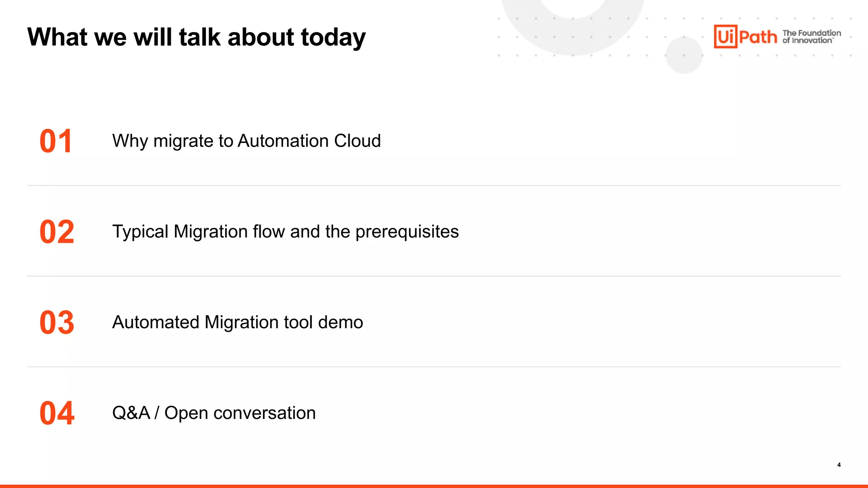
Task: Select the divider line between items 02 and 03
Action: point(434,276)
